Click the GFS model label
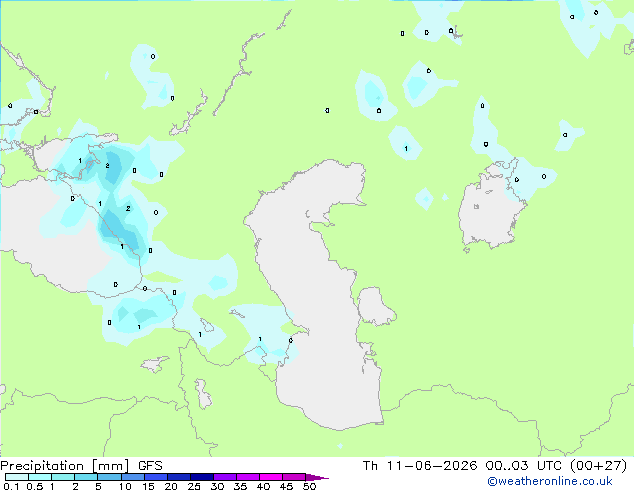Viewport: 634px width, 490px height. click(x=150, y=466)
